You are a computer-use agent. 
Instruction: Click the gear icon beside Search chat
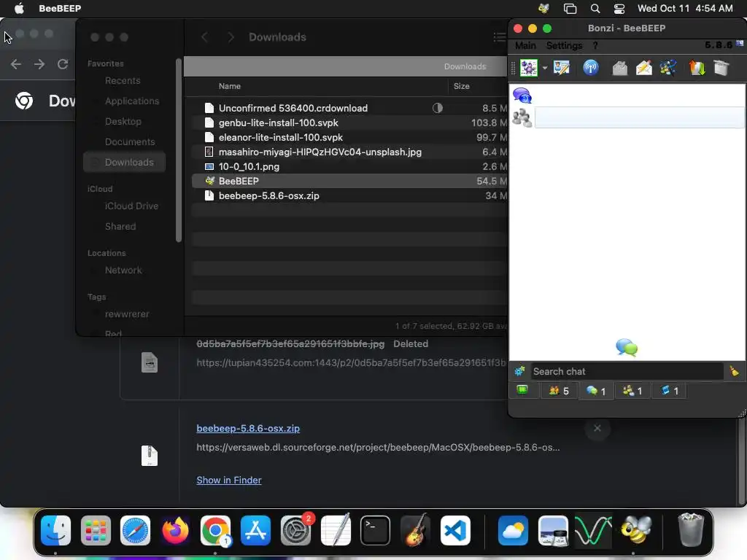(519, 371)
